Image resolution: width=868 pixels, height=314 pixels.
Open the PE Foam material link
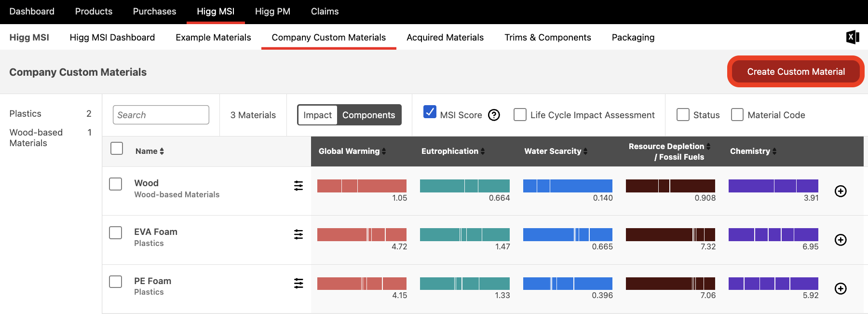coord(153,281)
